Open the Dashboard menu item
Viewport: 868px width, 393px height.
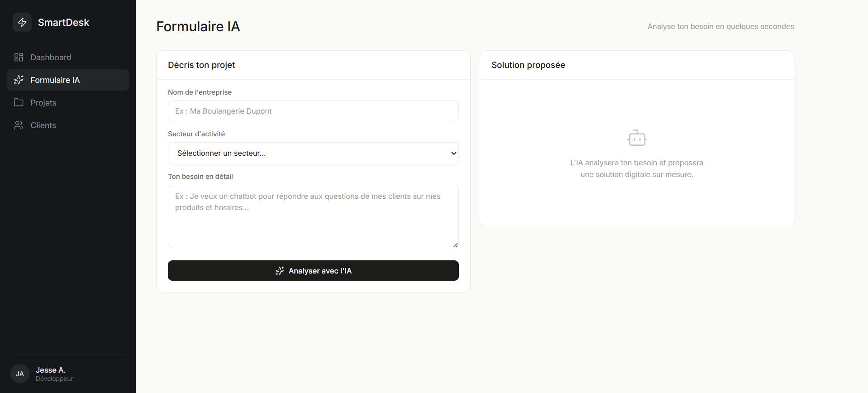[x=68, y=57]
